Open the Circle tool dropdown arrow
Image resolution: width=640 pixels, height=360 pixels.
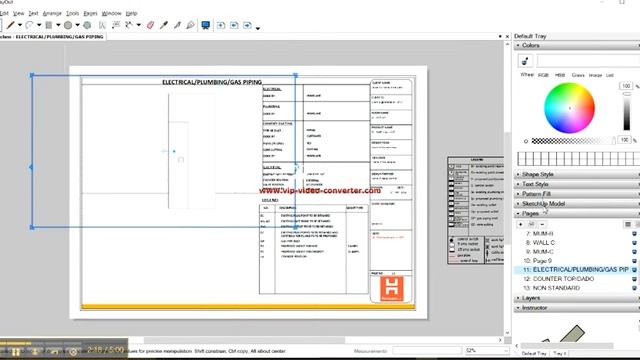77,25
